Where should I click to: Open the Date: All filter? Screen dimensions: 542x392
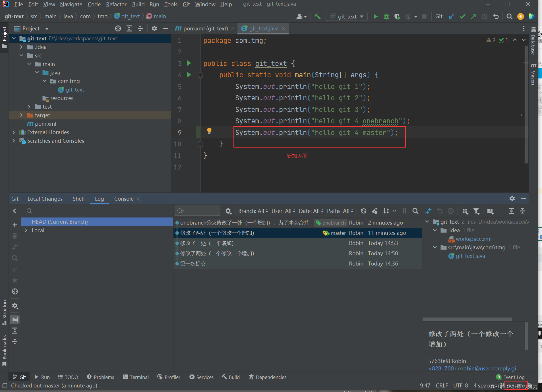[311, 211]
